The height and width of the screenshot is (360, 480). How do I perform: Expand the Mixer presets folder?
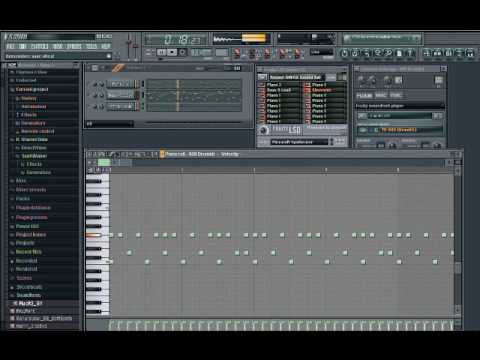(x=31, y=190)
